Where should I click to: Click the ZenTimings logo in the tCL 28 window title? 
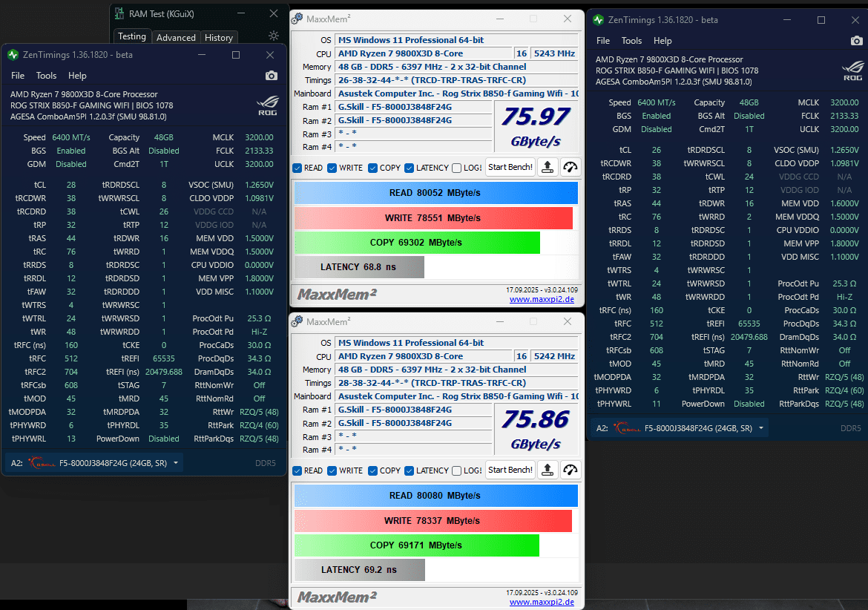[13, 55]
